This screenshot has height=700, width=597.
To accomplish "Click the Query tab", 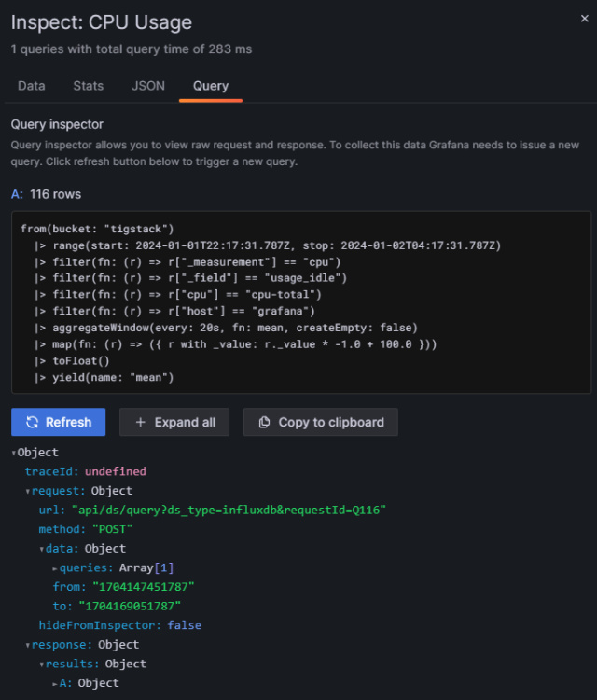I will click(211, 86).
